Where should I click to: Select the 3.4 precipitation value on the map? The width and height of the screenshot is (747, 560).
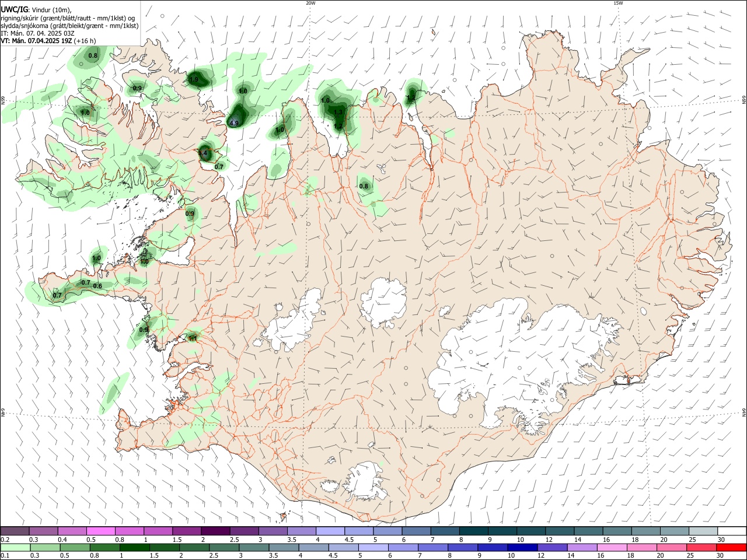pyautogui.click(x=203, y=153)
